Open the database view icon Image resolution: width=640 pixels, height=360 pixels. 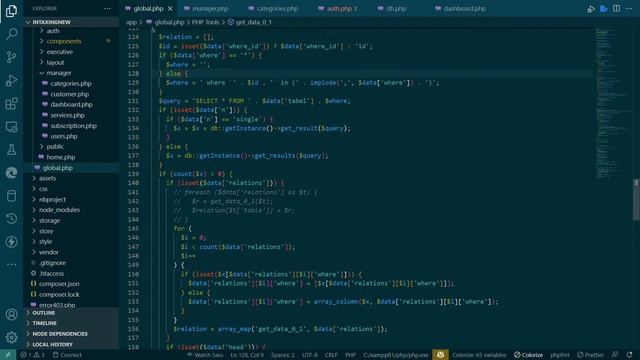click(11, 196)
